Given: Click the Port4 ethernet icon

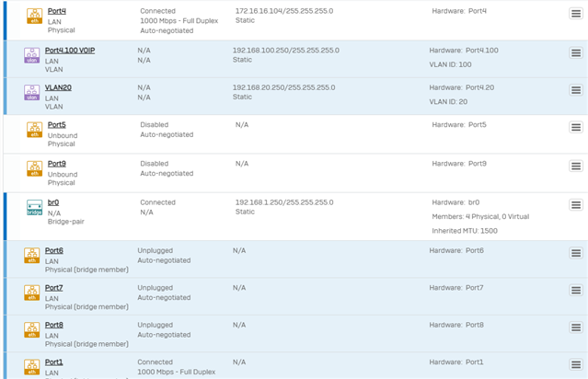Looking at the screenshot, I should click(x=34, y=17).
